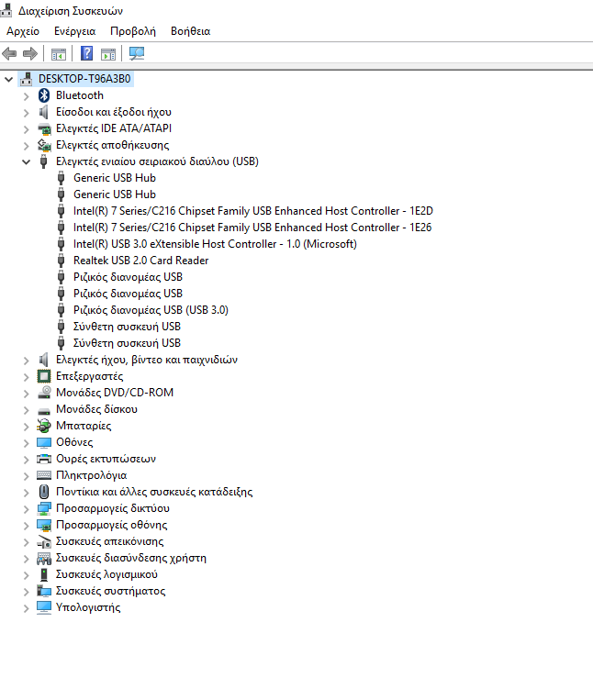
Task: Click the Back arrow toolbar icon
Action: click(9, 53)
